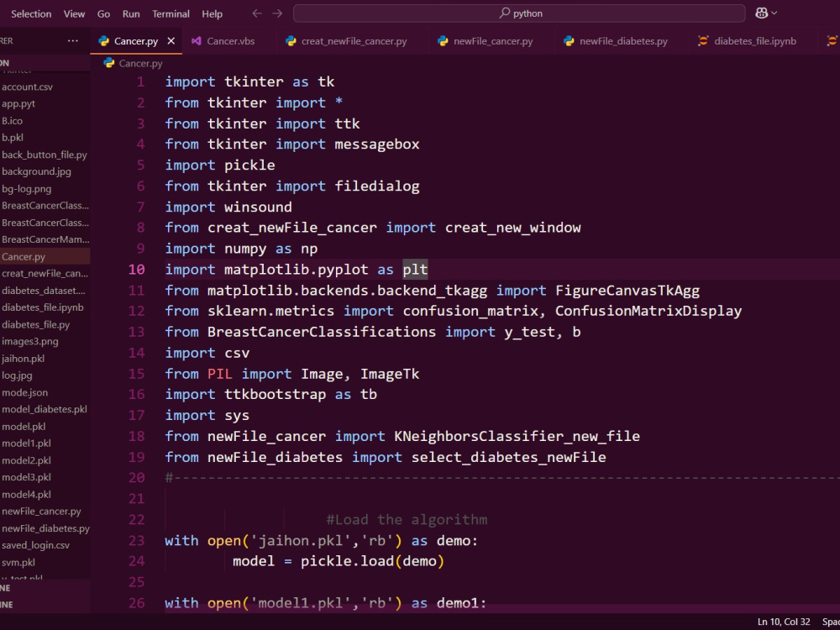Click the '#Load the algorithm' comment
Image resolution: width=840 pixels, height=630 pixels.
(407, 520)
